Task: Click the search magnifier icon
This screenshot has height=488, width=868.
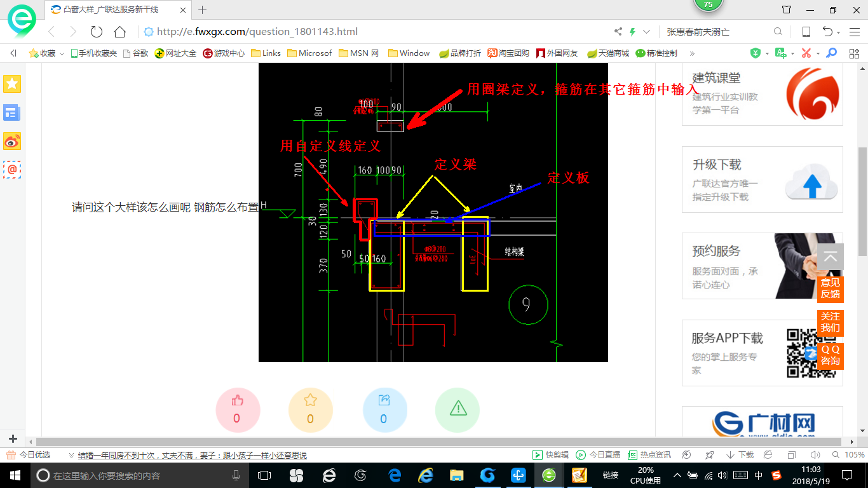Action: (x=778, y=32)
